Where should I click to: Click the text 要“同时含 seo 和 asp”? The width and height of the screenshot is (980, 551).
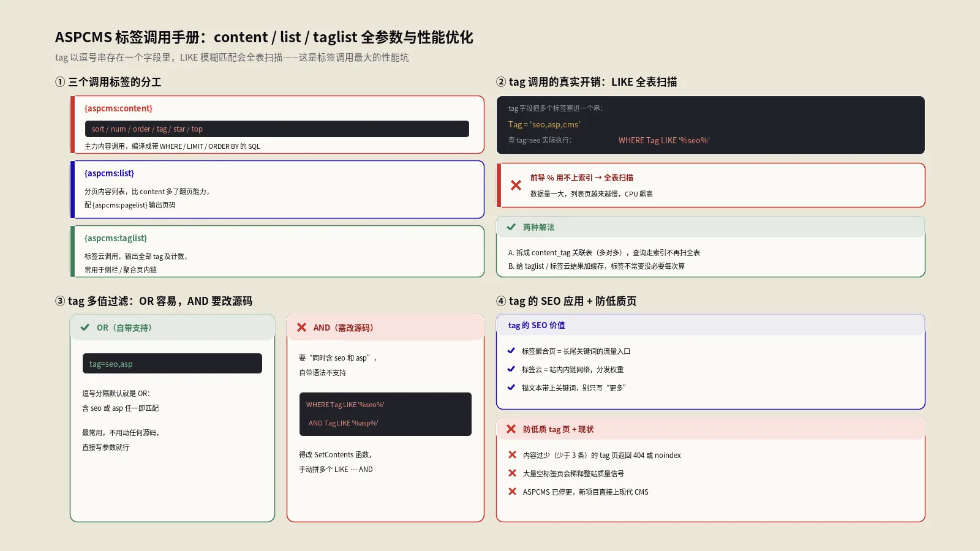(338, 358)
